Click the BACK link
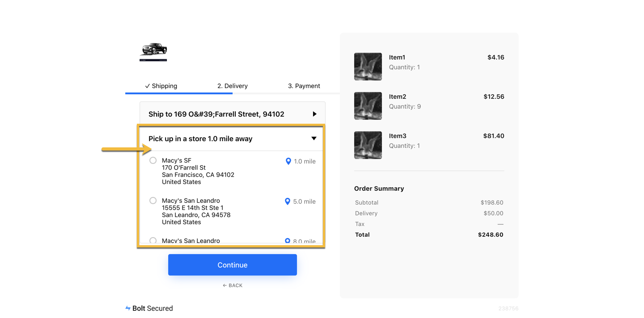Screen dimensions: 644x318 (233, 285)
